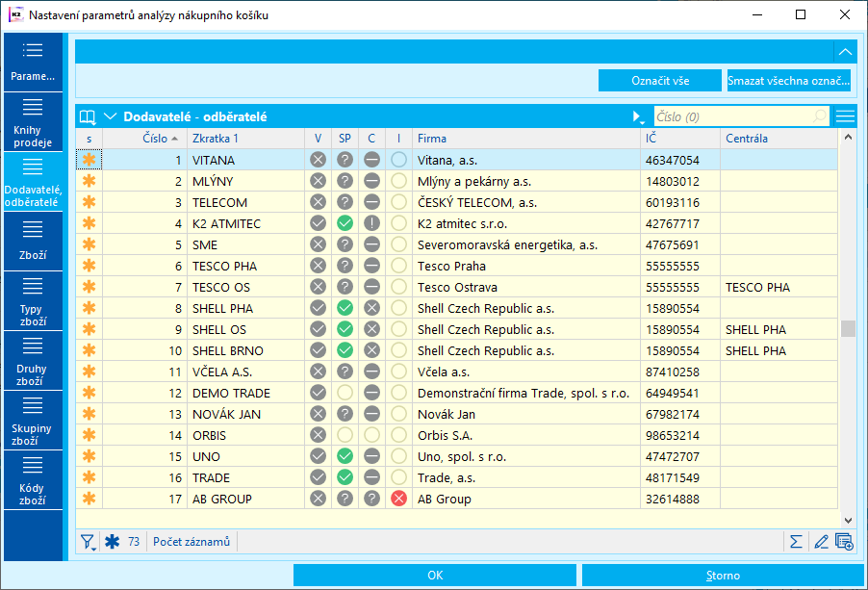This screenshot has width=868, height=590.
Task: Switch to Kódy zboží sidebar tab
Action: (x=33, y=480)
